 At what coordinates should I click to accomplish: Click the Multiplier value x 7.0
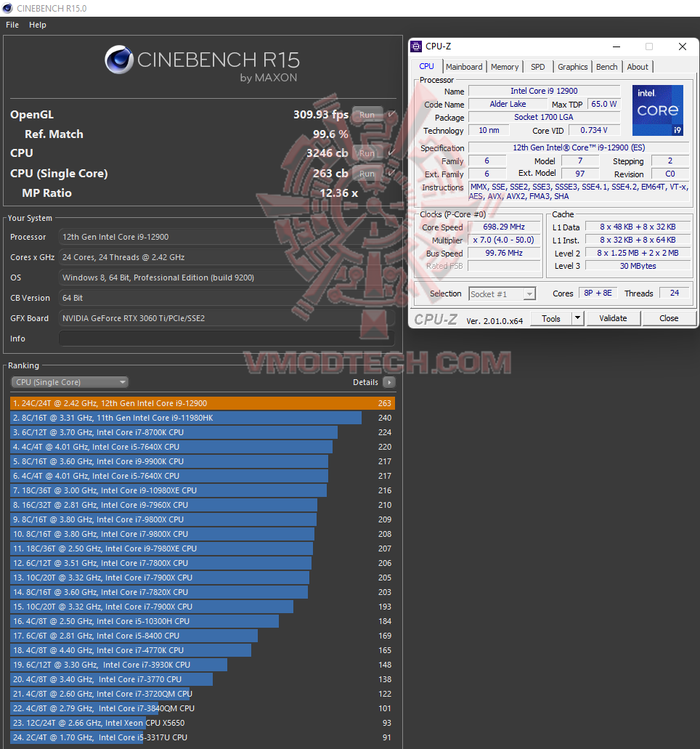click(504, 240)
